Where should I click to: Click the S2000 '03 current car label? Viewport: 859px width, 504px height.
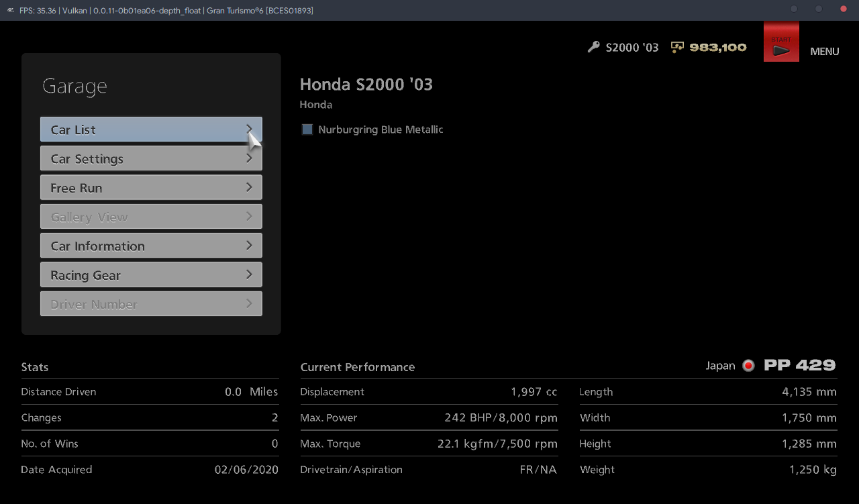[632, 48]
